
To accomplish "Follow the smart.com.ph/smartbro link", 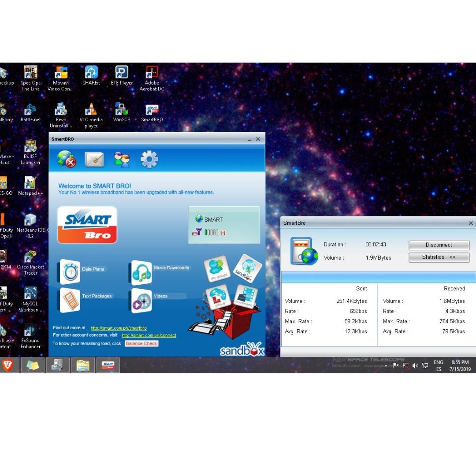I will [119, 328].
